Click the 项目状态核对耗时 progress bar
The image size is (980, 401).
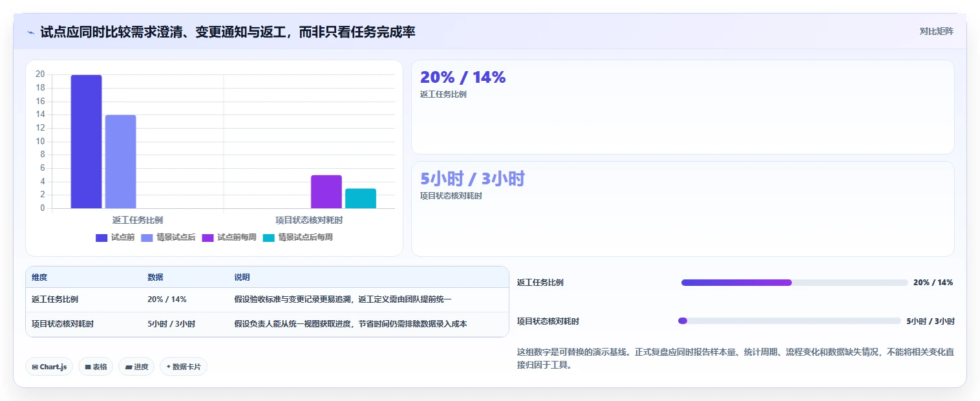pos(789,321)
